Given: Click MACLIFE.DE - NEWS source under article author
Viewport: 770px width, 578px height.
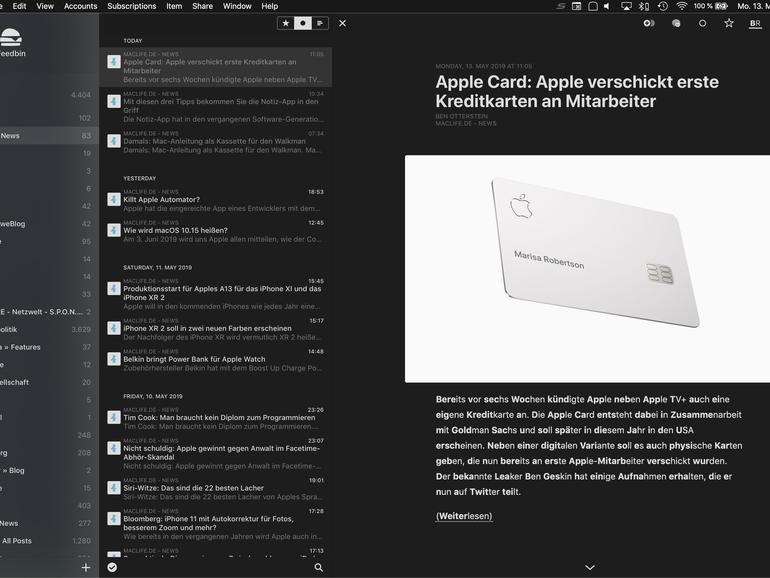Looking at the screenshot, I should tap(466, 124).
